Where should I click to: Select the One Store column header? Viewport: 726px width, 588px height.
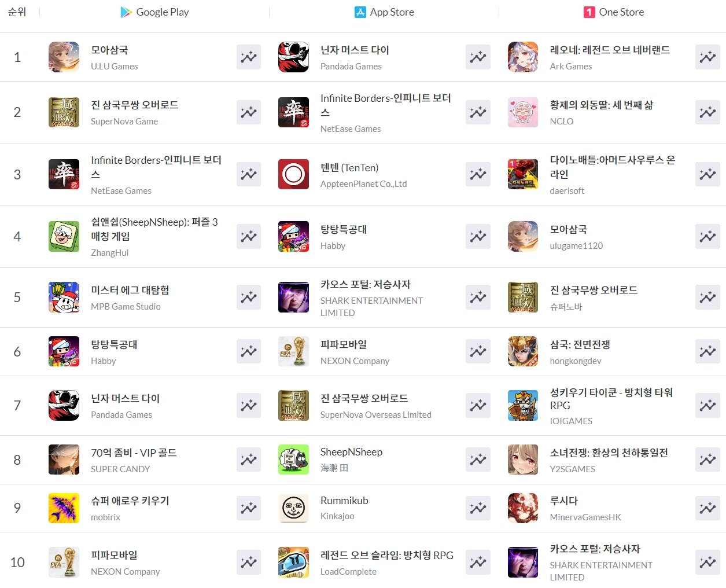click(x=614, y=12)
